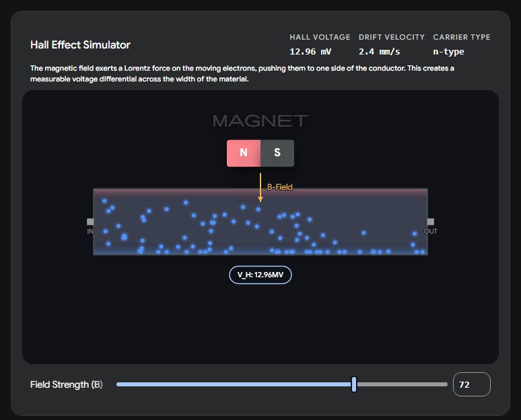The width and height of the screenshot is (521, 420).
Task: Click the B-Field arrow label
Action: (280, 187)
